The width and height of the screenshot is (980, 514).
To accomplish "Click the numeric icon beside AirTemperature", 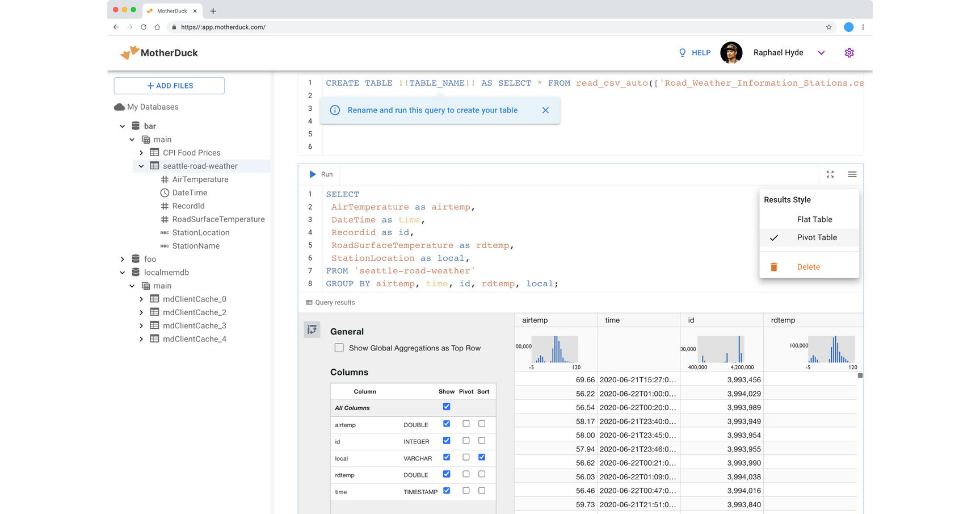I will click(163, 179).
